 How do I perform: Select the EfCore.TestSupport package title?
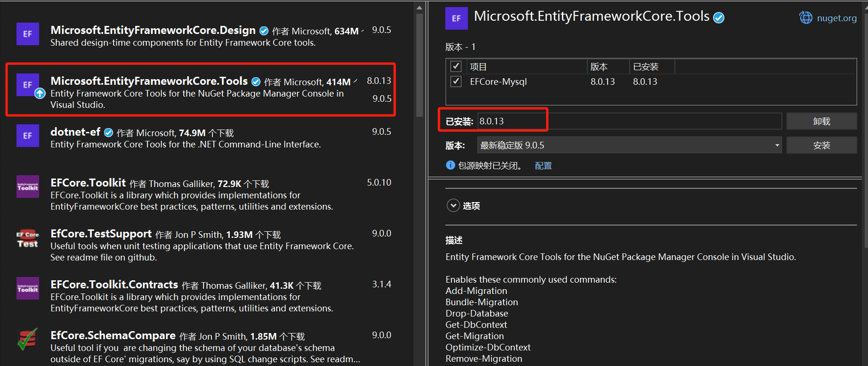[x=101, y=234]
